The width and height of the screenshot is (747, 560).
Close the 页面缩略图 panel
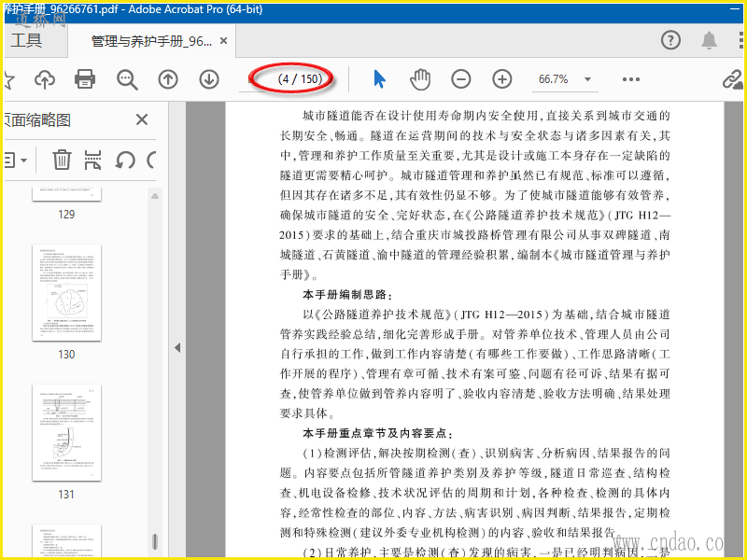pos(142,119)
